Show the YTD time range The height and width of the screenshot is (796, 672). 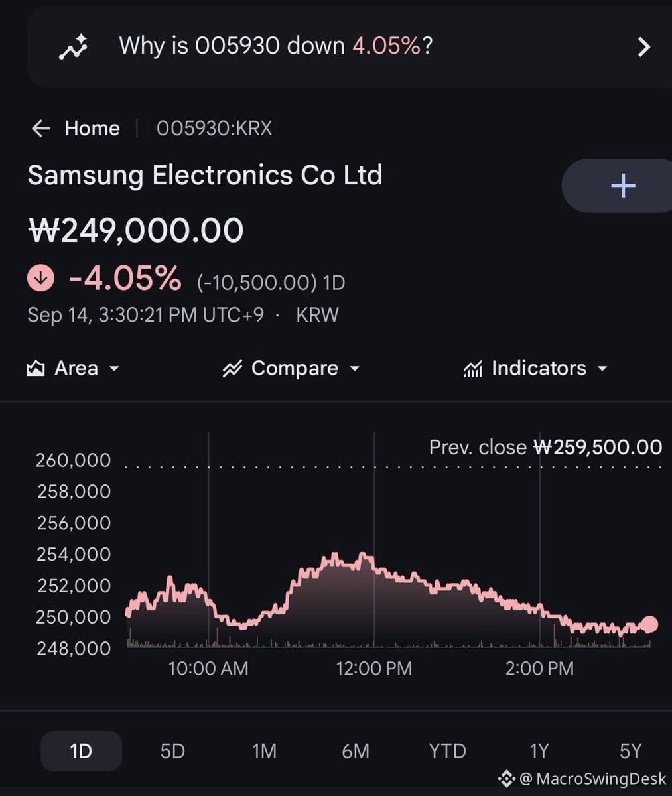tap(447, 751)
